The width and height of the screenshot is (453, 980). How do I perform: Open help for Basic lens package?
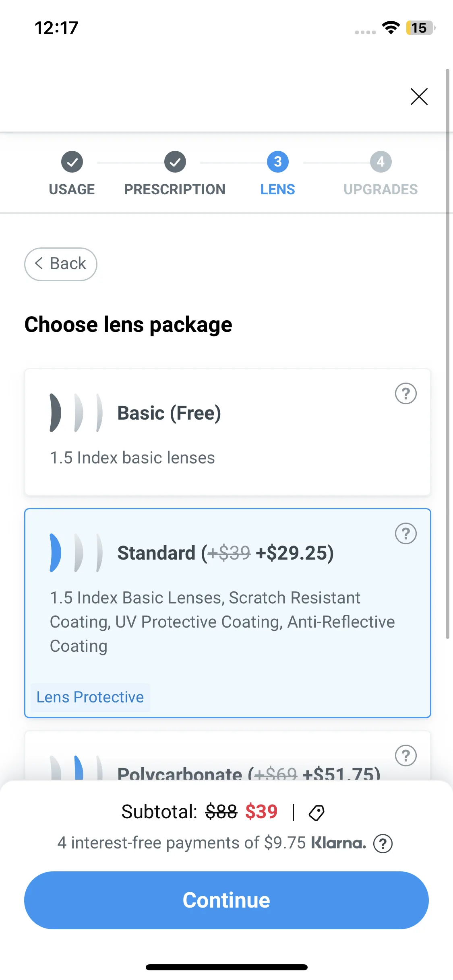(405, 393)
